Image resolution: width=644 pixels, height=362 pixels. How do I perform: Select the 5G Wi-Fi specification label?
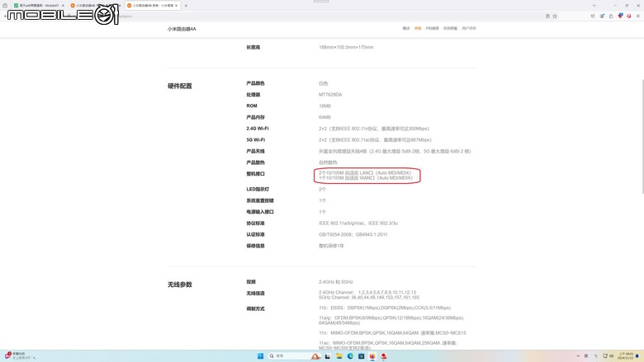pos(255,140)
